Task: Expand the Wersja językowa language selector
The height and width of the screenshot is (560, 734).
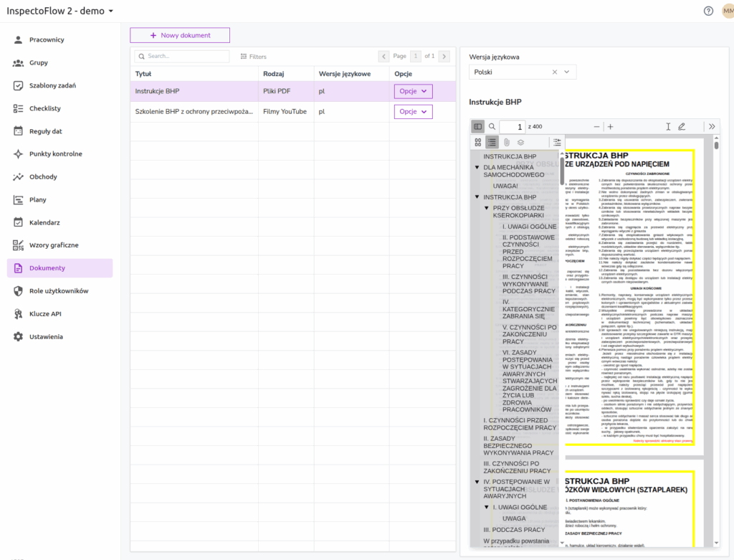Action: (x=568, y=72)
